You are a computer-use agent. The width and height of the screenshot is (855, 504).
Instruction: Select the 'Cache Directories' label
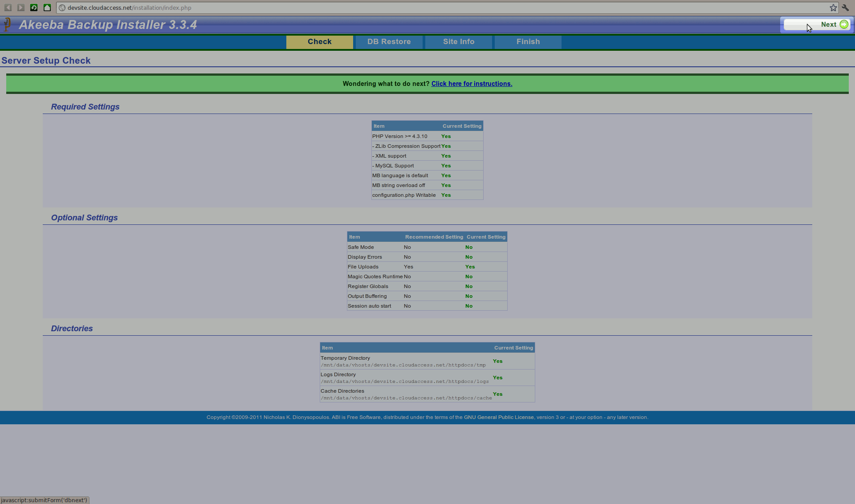tap(342, 391)
